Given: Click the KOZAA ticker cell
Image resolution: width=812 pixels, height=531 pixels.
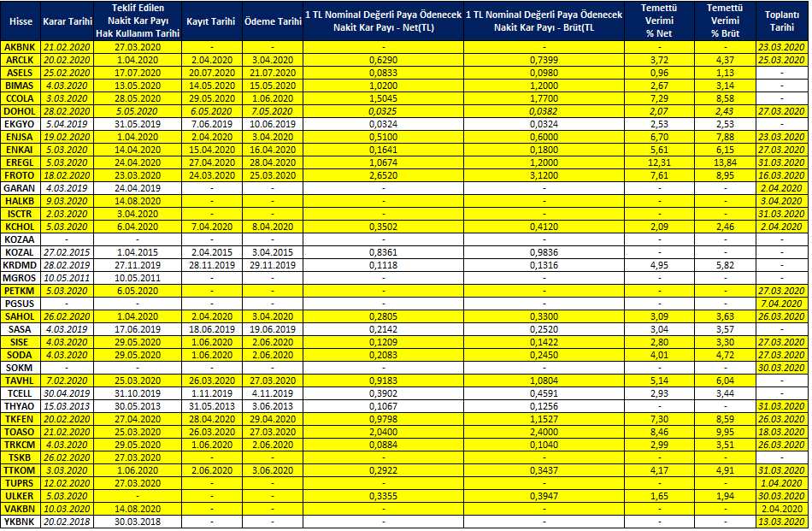Looking at the screenshot, I should [21, 239].
